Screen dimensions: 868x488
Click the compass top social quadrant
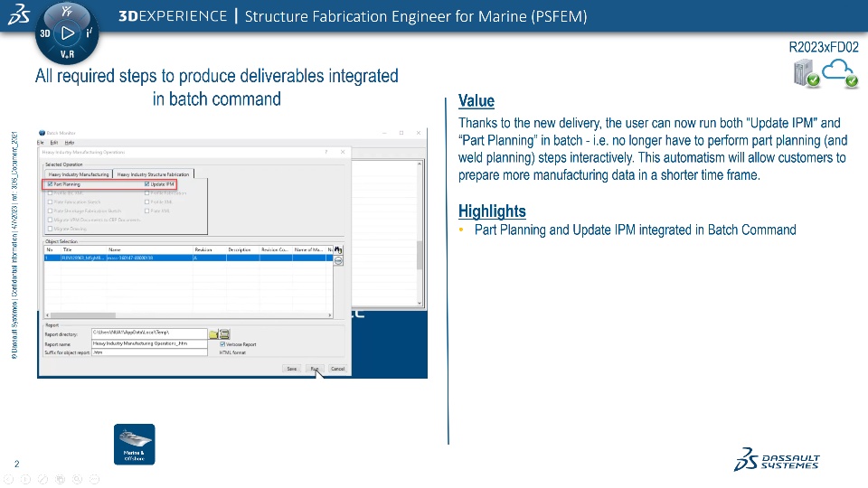coord(67,11)
